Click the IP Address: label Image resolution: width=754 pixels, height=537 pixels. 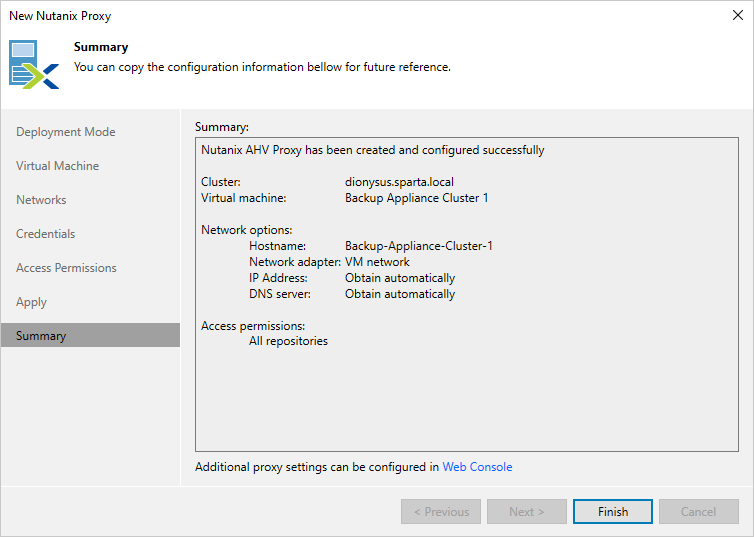click(x=278, y=278)
